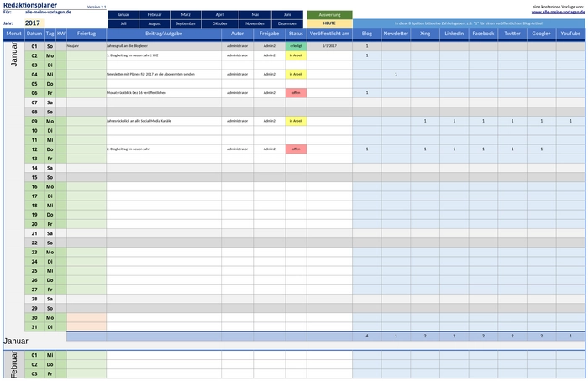This screenshot has height=381, width=588.
Task: Click the Veröffentlicht am column header
Action: pos(329,34)
